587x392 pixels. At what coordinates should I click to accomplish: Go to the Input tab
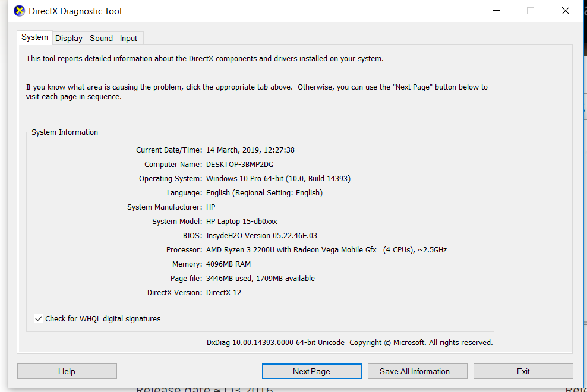click(128, 38)
